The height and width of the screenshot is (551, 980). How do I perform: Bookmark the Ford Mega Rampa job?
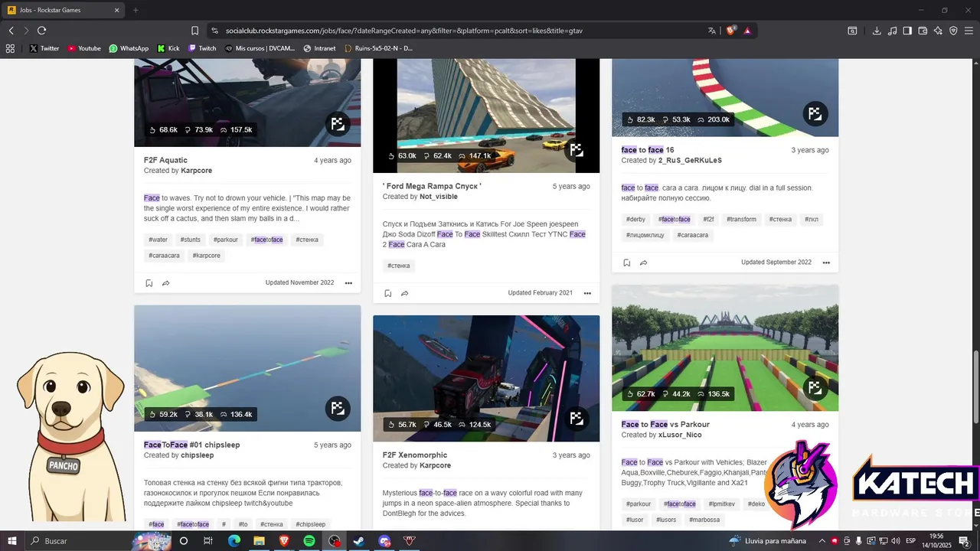click(387, 293)
